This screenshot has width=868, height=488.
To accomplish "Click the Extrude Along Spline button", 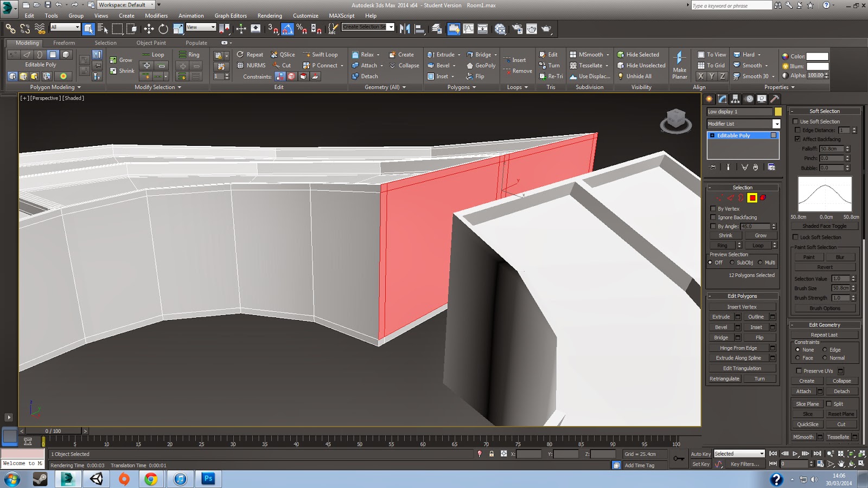I will pyautogui.click(x=738, y=358).
